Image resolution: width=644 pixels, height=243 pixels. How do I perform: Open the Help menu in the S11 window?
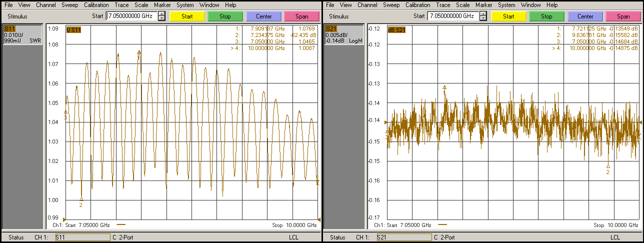point(230,5)
